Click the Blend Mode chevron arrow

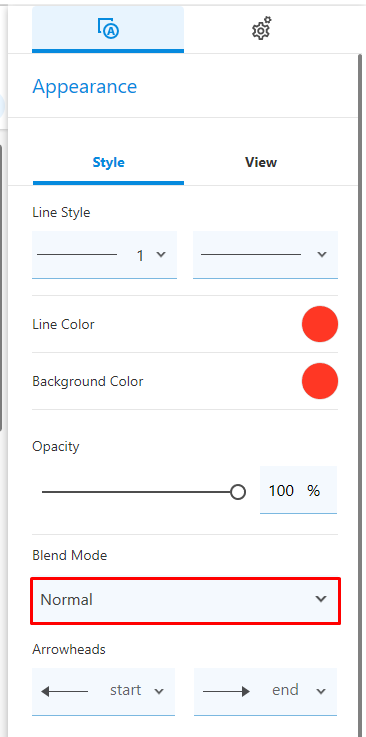coord(321,599)
